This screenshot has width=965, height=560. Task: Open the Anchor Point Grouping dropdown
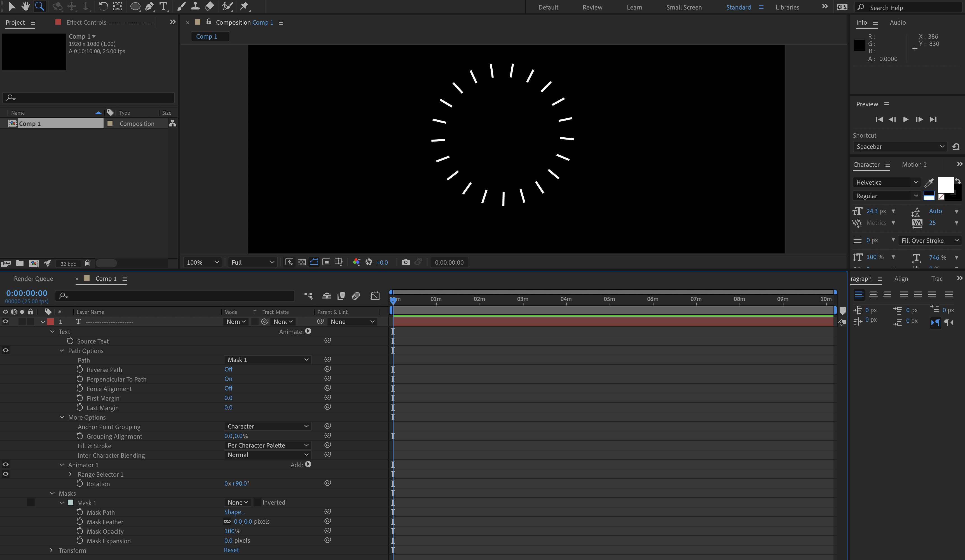pos(267,426)
